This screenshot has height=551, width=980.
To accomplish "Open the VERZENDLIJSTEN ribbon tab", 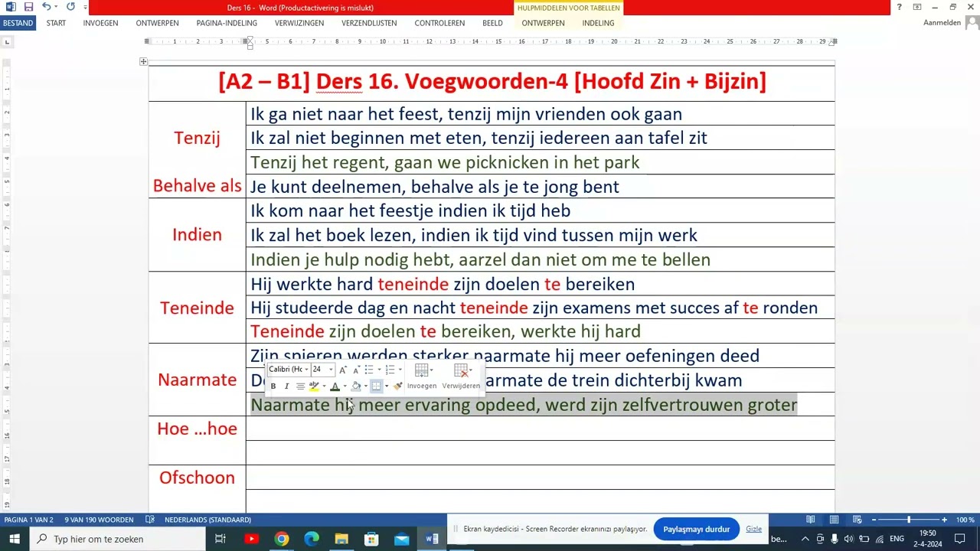I will point(369,23).
